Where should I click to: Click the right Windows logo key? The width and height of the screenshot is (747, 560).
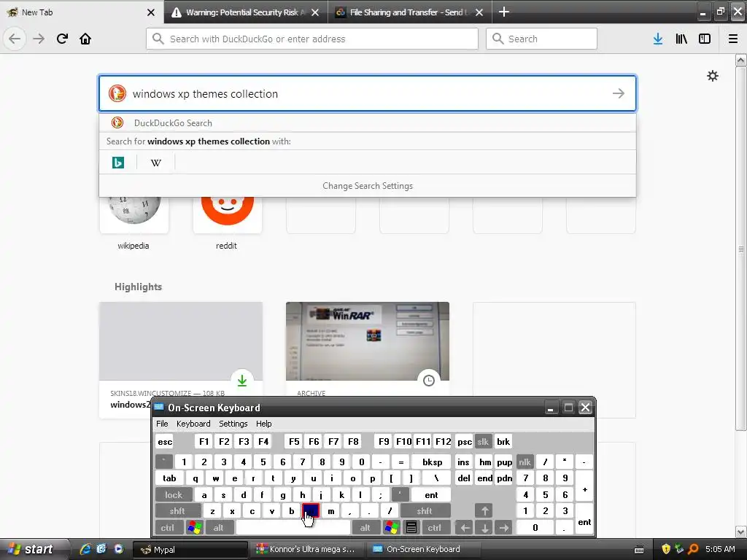392,528
